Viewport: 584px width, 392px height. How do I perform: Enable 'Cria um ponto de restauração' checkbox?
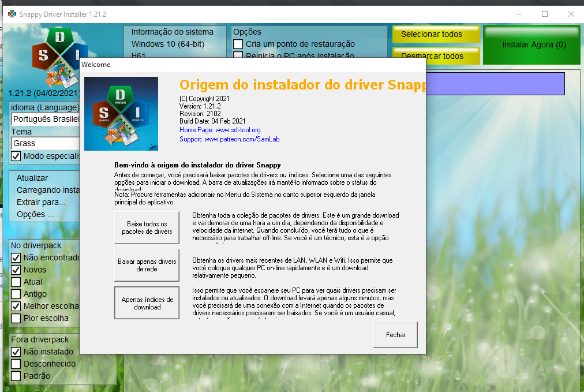click(x=238, y=44)
